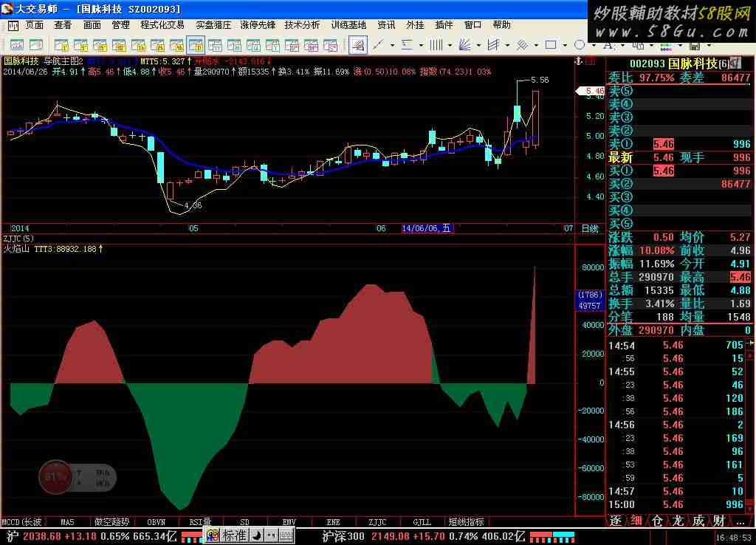Open dropdown arrow beside fan lines tool
Screen dimensions: 756x545
point(478,45)
